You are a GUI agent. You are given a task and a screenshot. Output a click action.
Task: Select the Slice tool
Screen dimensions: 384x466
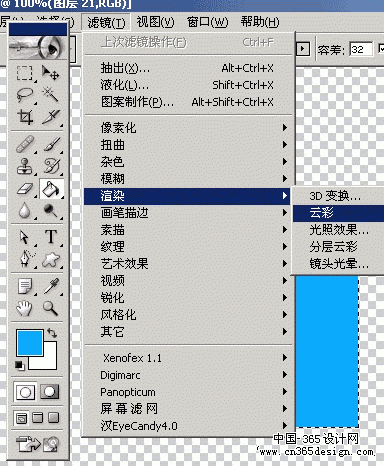tap(51, 117)
